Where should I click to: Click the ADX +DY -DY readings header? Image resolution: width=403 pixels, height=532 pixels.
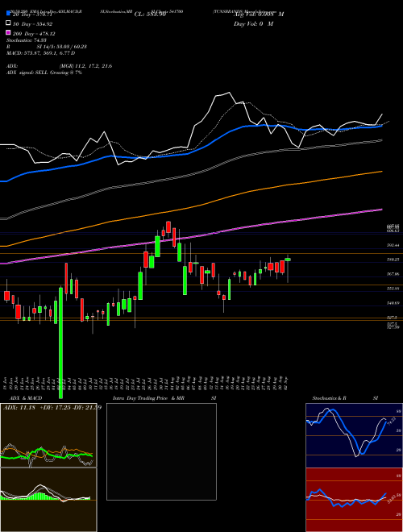52,408
